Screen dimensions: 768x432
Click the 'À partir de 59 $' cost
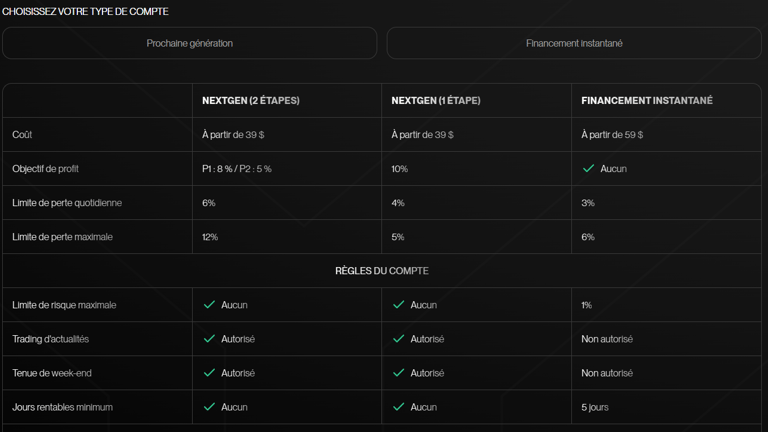pyautogui.click(x=612, y=135)
